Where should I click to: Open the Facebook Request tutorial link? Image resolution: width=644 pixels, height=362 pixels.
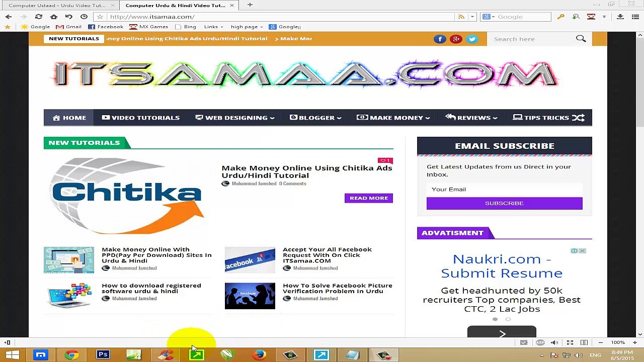click(327, 255)
